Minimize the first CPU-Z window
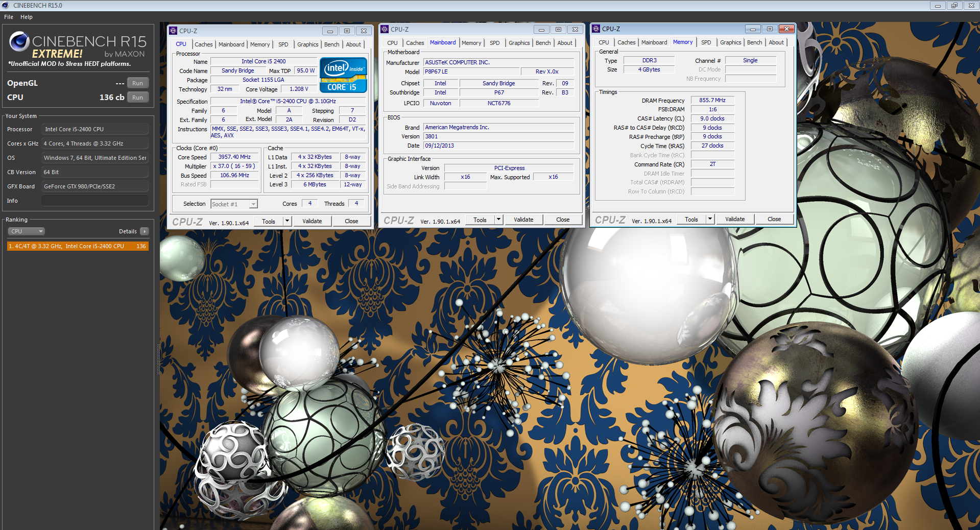Viewport: 980px width, 530px height. pos(330,31)
